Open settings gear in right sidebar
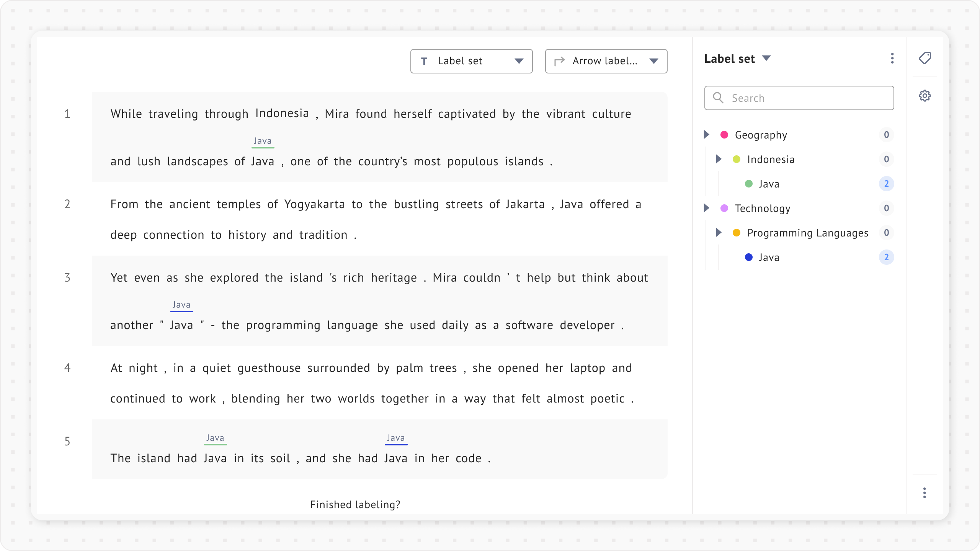 (925, 96)
